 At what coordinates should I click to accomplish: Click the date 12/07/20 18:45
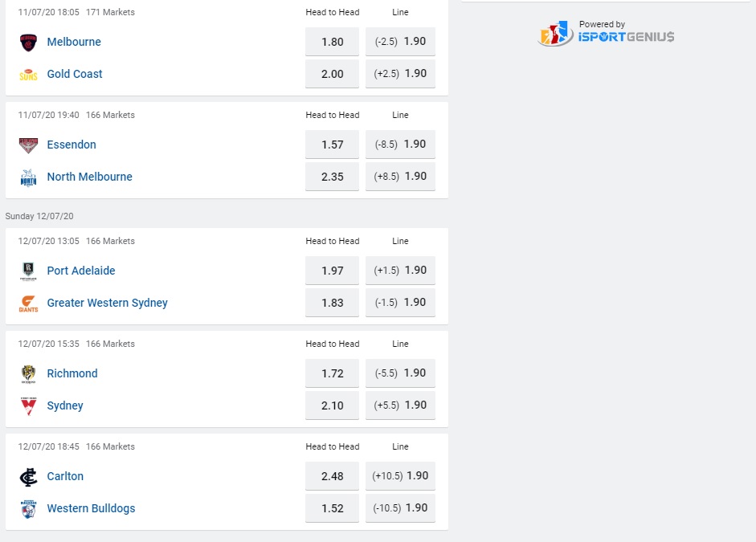[x=49, y=446]
